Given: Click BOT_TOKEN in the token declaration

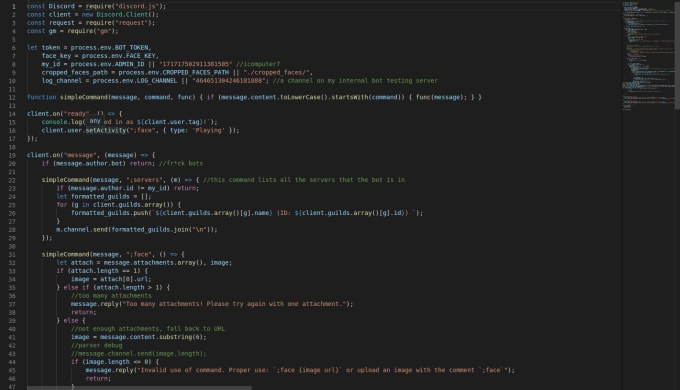Looking at the screenshot, I should tap(132, 47).
